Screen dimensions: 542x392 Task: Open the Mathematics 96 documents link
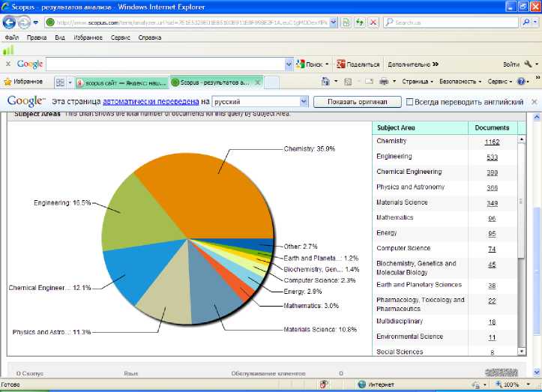pos(492,219)
